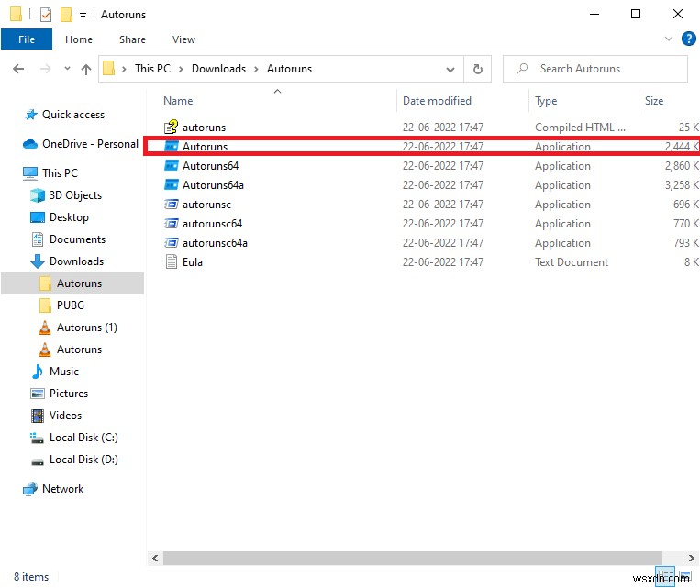This screenshot has width=700, height=588.
Task: Switch to the View ribbon tab
Action: click(183, 39)
